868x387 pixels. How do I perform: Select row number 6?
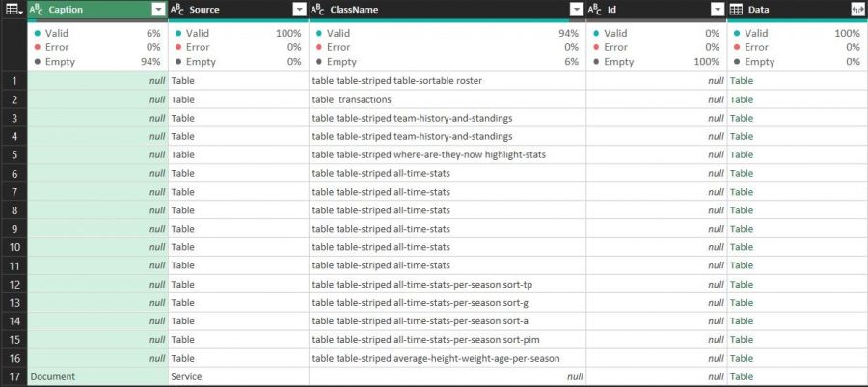pos(14,174)
